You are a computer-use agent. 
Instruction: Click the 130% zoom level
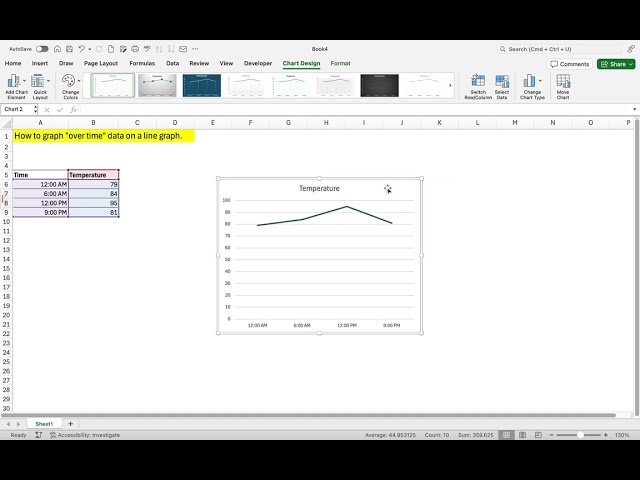tap(622, 435)
